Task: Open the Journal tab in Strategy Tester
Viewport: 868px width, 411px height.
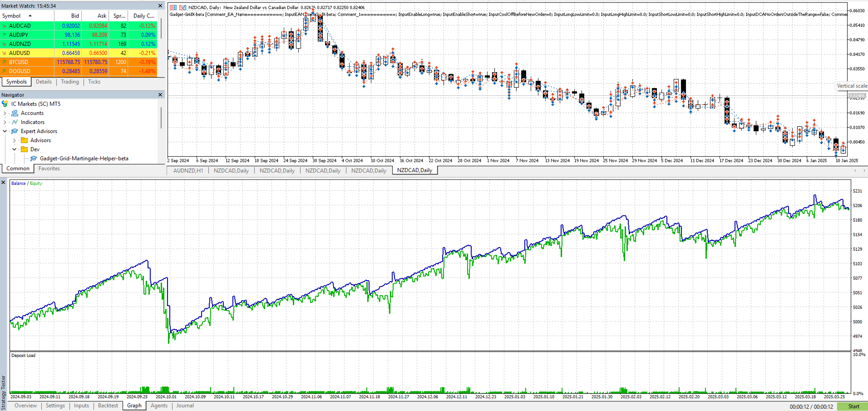Action: pyautogui.click(x=185, y=406)
